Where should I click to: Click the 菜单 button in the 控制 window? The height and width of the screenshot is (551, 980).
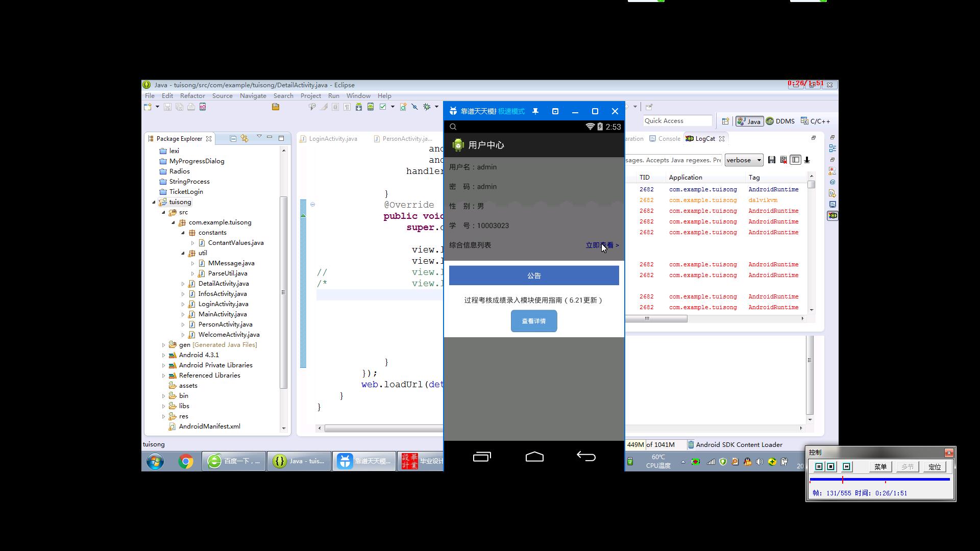coord(880,467)
